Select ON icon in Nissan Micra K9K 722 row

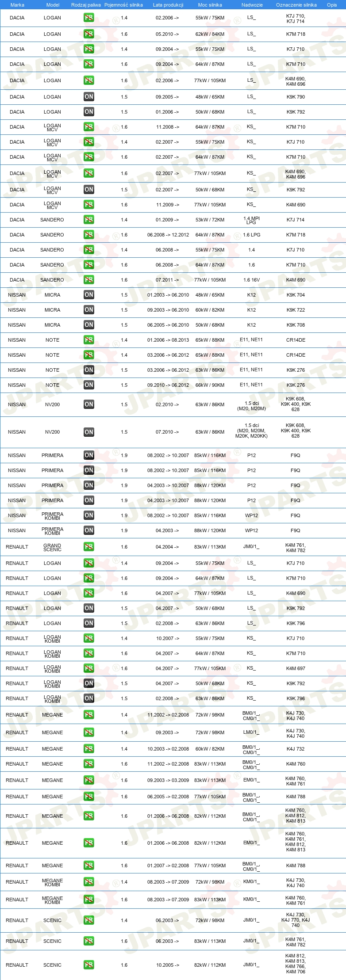coord(89,310)
